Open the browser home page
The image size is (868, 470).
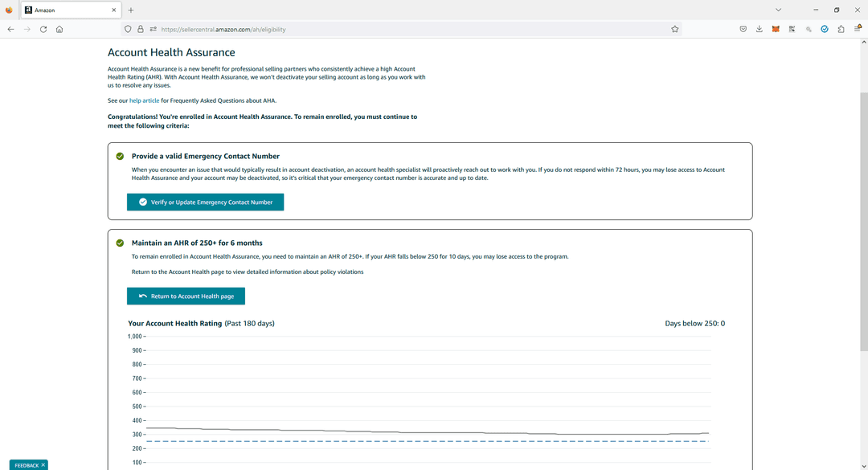point(59,30)
